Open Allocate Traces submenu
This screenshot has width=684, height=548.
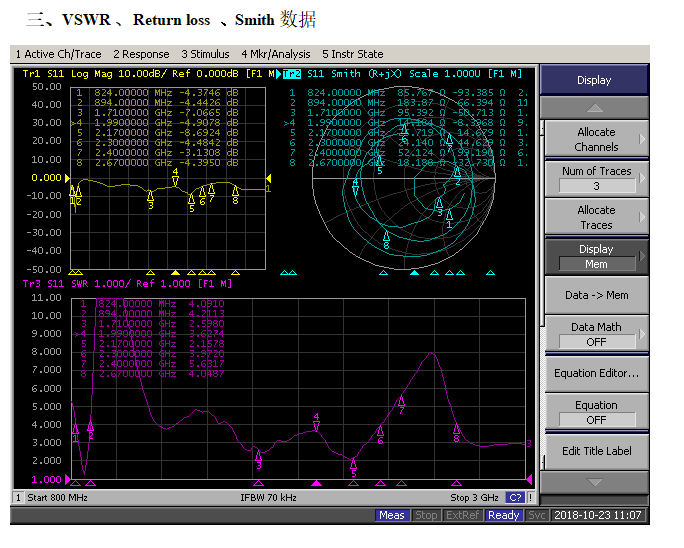[596, 217]
